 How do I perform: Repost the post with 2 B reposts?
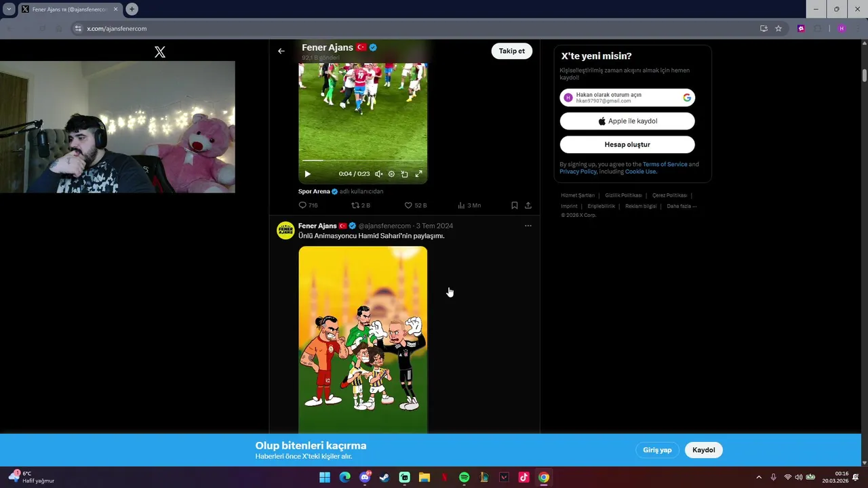point(361,205)
